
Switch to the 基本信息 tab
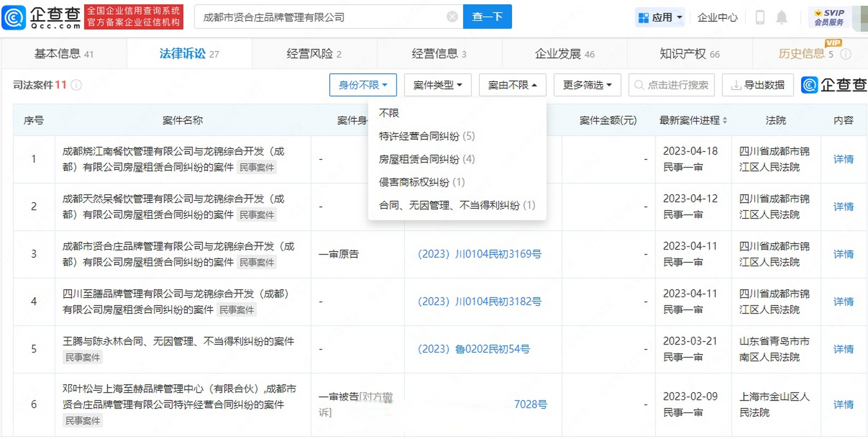click(64, 54)
